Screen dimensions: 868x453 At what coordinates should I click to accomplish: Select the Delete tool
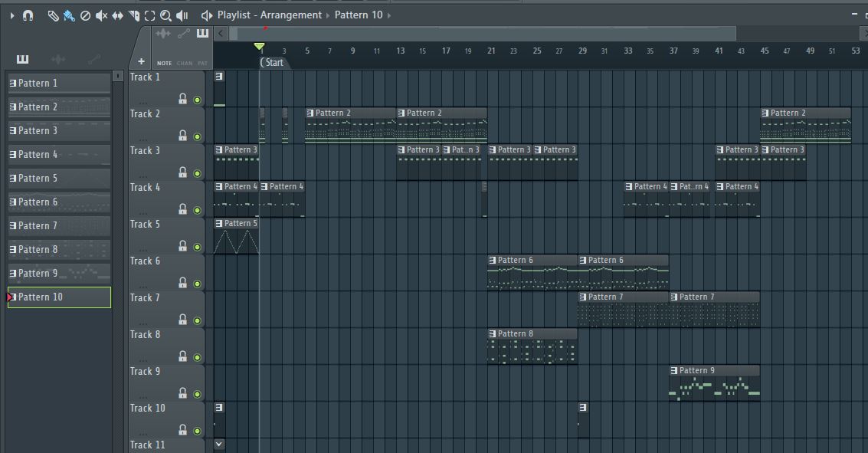tap(85, 16)
